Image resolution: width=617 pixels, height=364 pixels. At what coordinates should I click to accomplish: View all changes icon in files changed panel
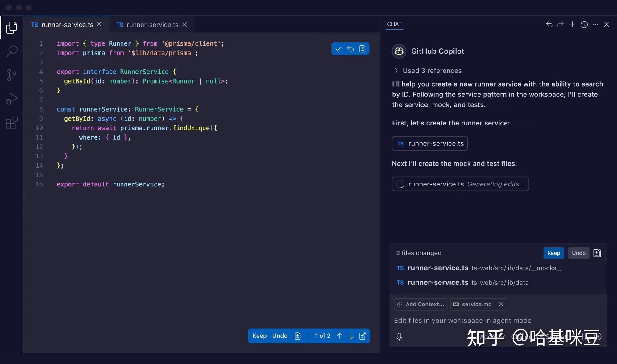click(597, 253)
